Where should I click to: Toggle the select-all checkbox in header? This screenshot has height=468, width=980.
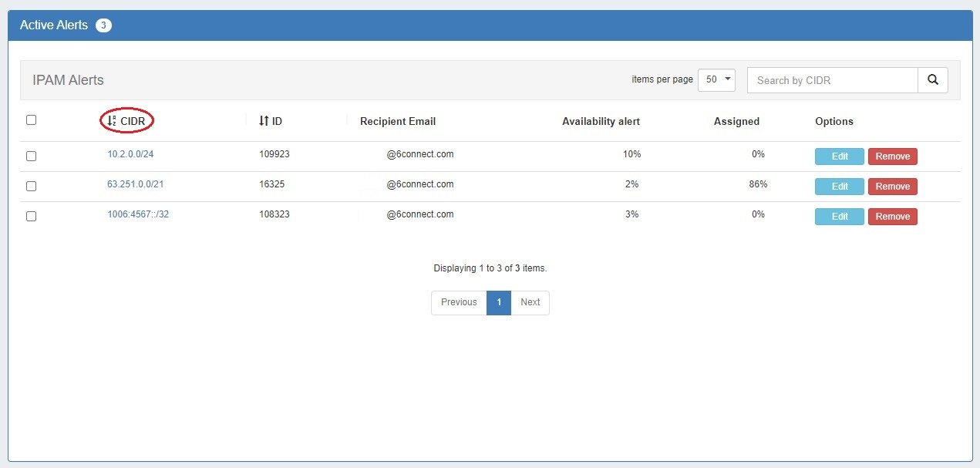pos(32,120)
